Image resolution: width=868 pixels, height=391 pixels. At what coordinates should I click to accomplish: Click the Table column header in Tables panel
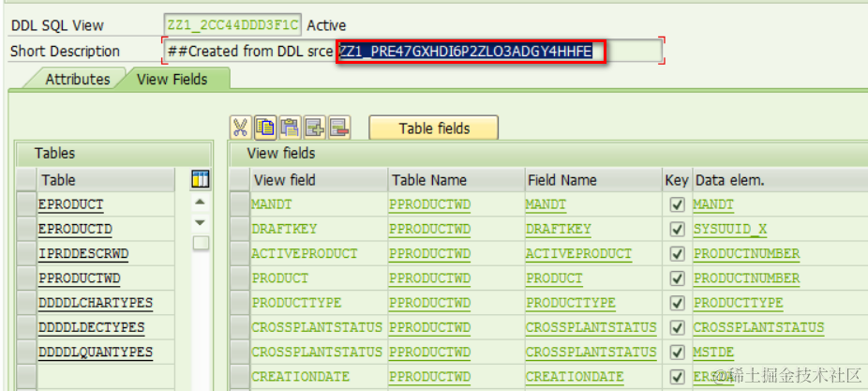click(105, 180)
